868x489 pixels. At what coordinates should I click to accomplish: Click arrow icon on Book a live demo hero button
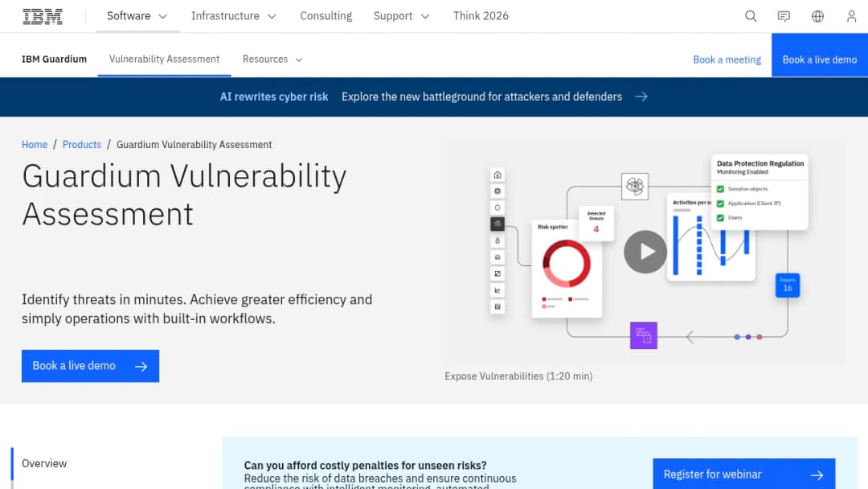tap(141, 367)
